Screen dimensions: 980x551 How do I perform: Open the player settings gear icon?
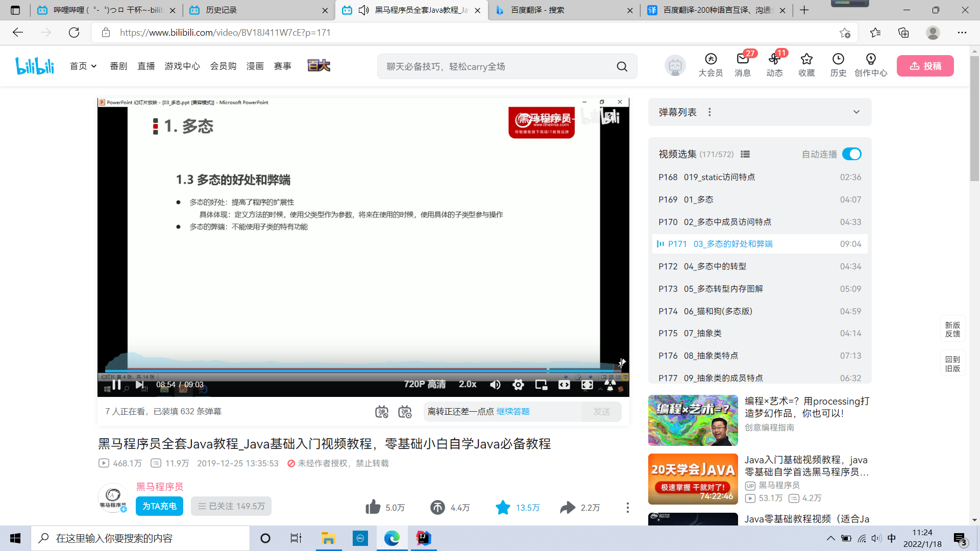click(x=519, y=385)
